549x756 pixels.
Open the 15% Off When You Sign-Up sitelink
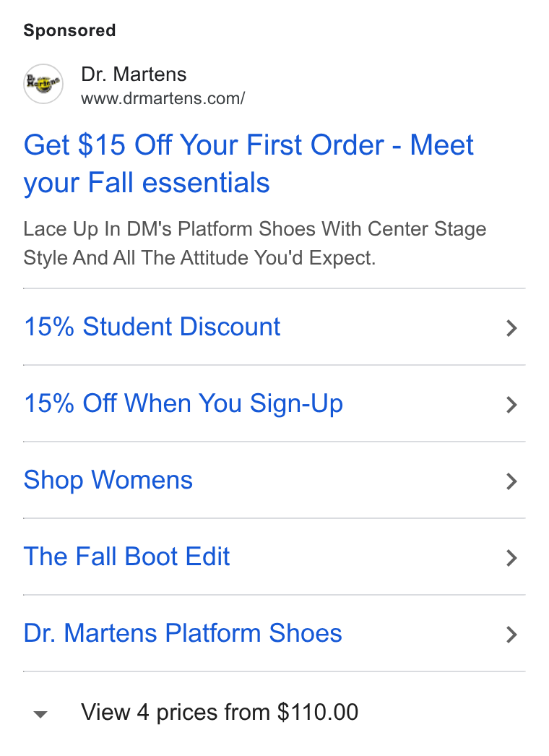click(183, 403)
